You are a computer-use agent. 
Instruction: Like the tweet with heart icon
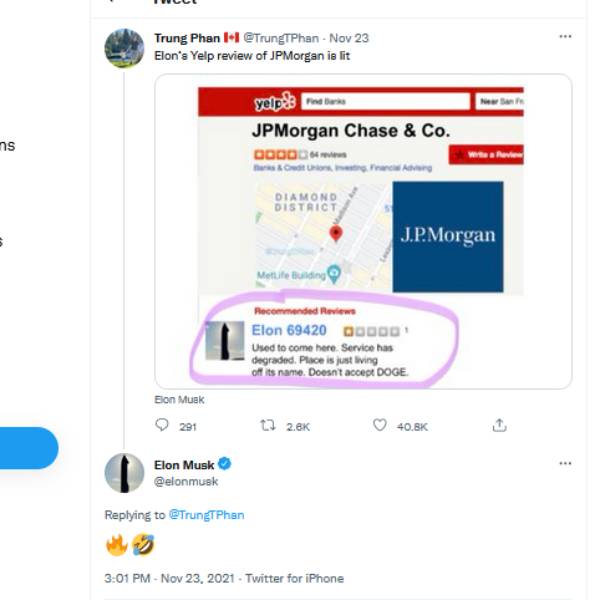click(379, 425)
